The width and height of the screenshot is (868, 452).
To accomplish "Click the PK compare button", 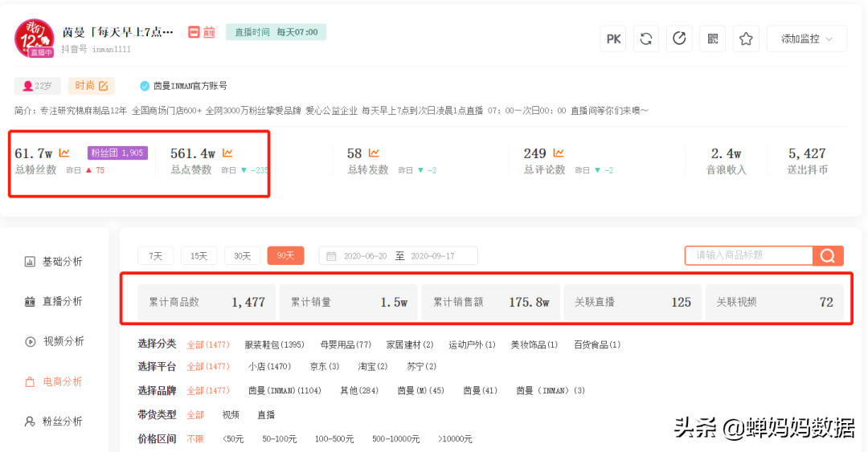I will coord(612,39).
